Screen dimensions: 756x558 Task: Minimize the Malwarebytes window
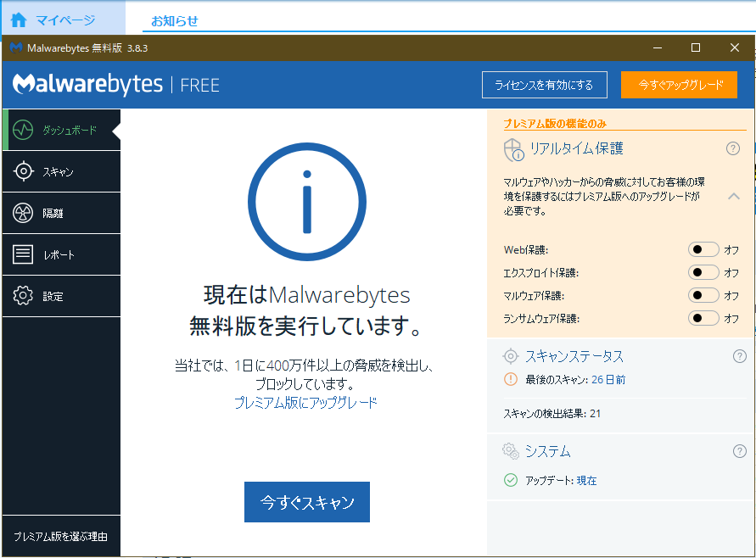658,47
